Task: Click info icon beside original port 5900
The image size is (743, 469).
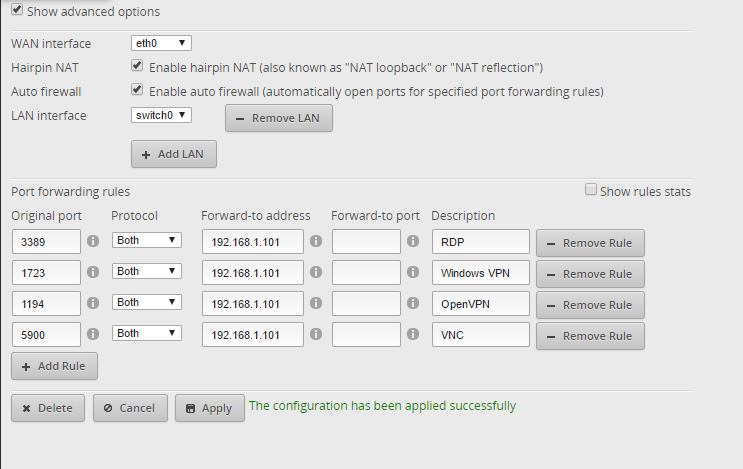Action: click(x=93, y=334)
